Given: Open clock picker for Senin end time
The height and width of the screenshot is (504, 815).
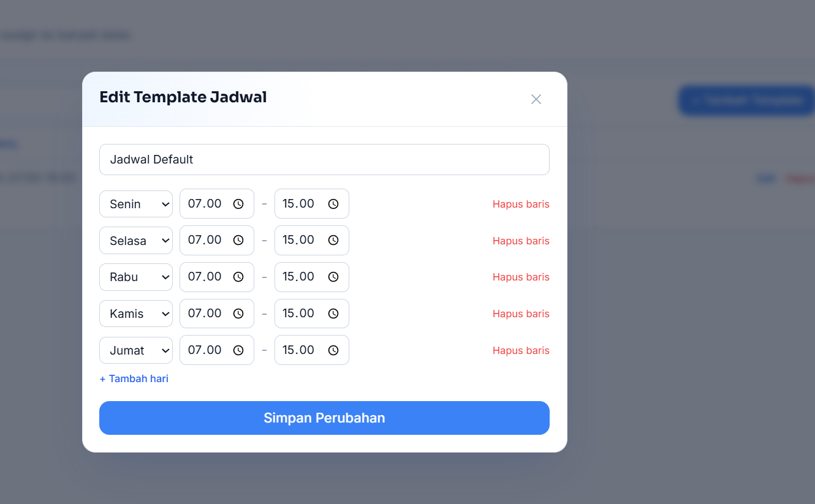Looking at the screenshot, I should tap(333, 204).
